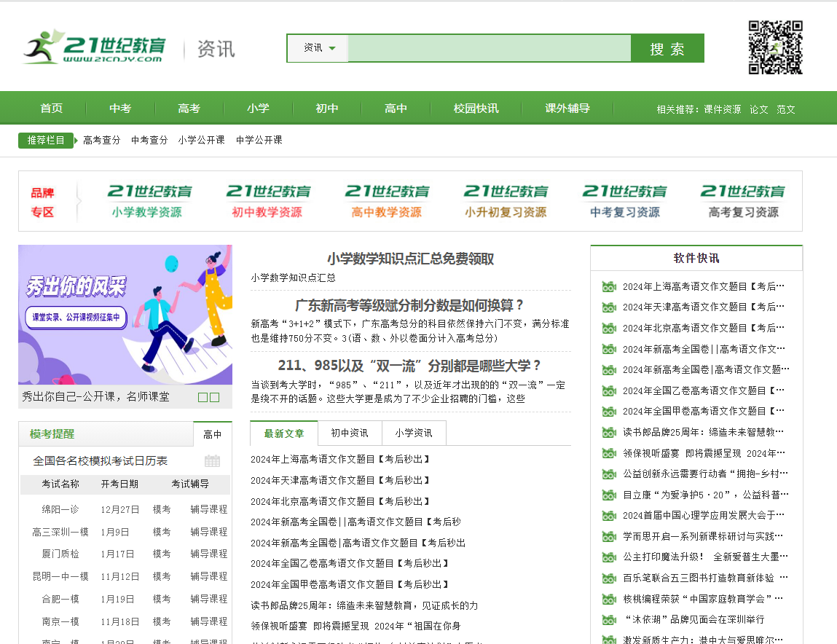Click owl icon beside 2024年北京高考语文作文题目
The height and width of the screenshot is (644, 837).
(x=609, y=328)
